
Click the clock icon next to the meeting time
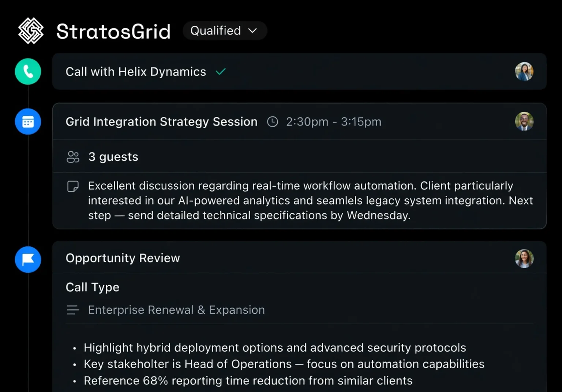[272, 122]
